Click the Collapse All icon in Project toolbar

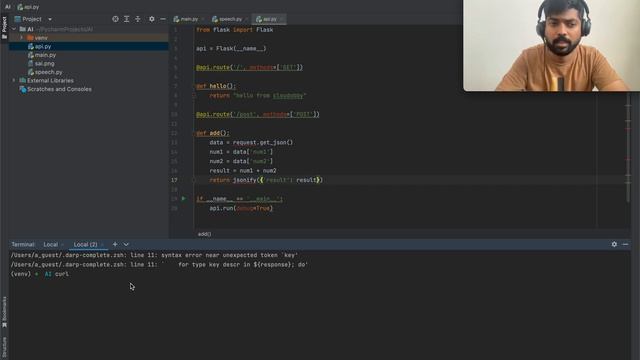(x=138, y=19)
